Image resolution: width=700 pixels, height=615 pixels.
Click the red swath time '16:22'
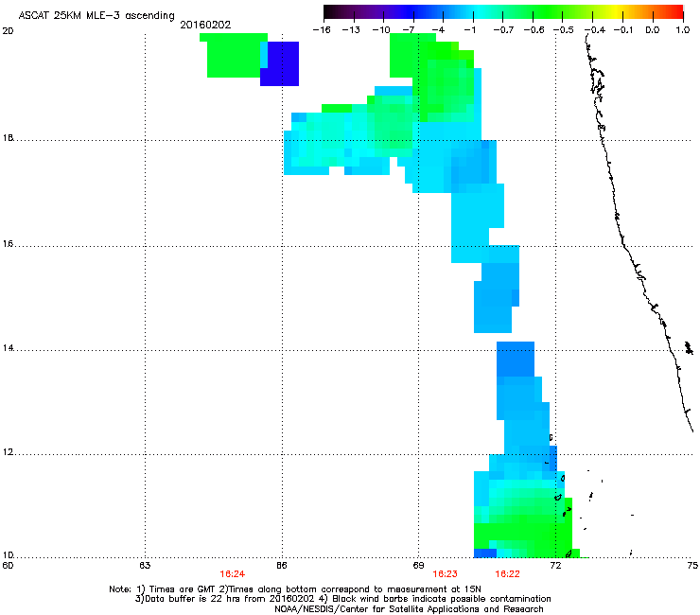[508, 574]
